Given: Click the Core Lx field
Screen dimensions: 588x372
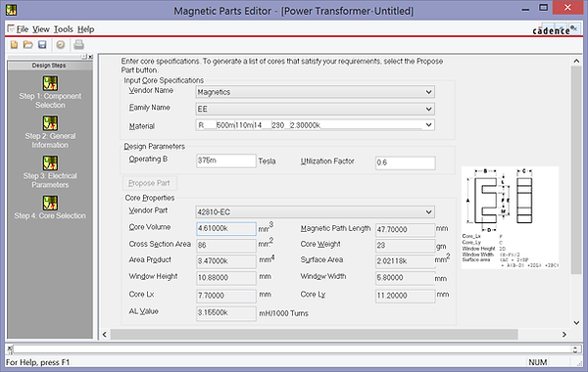Looking at the screenshot, I should coord(226,296).
